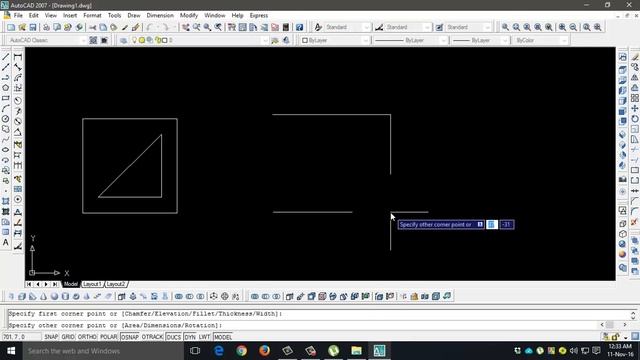The width and height of the screenshot is (640, 360).
Task: Cut selection with the scissors icon
Action: pos(93,27)
